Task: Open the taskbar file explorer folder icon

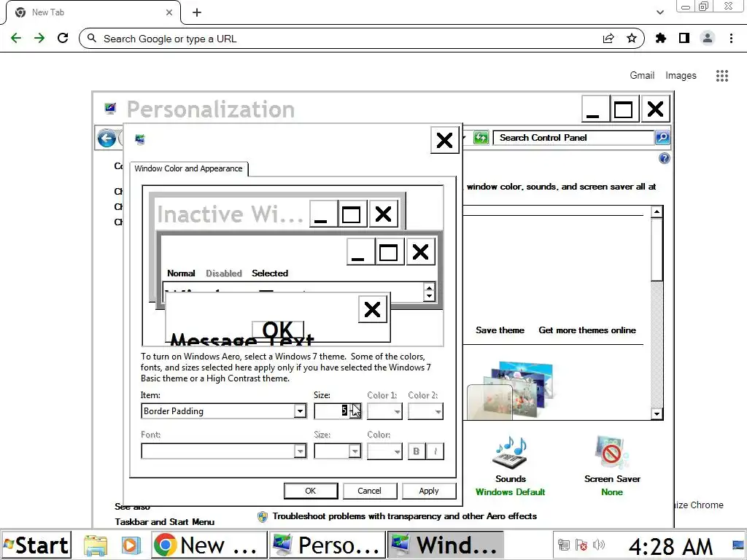Action: tap(96, 545)
